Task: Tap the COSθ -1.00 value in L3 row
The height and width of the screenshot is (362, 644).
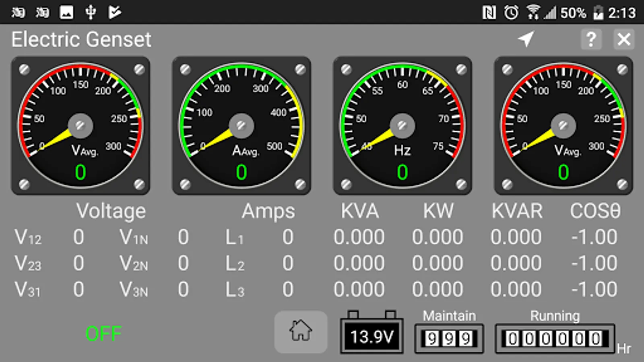Action: (594, 290)
